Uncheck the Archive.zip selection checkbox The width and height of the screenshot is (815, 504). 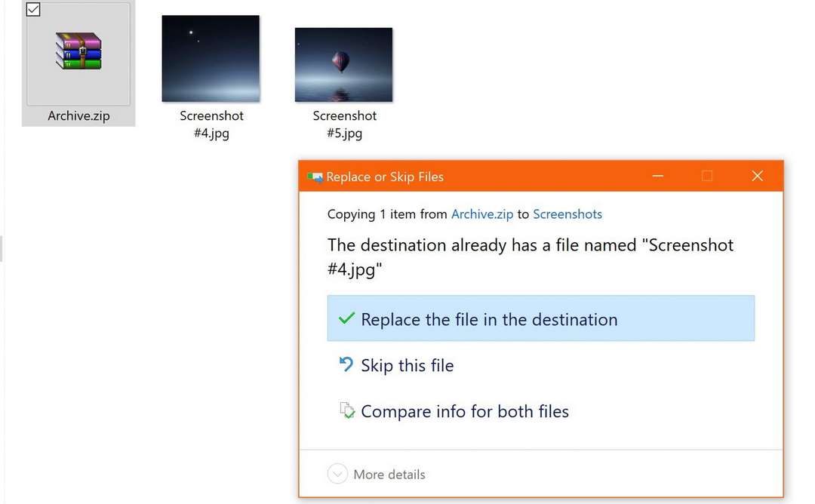33,9
